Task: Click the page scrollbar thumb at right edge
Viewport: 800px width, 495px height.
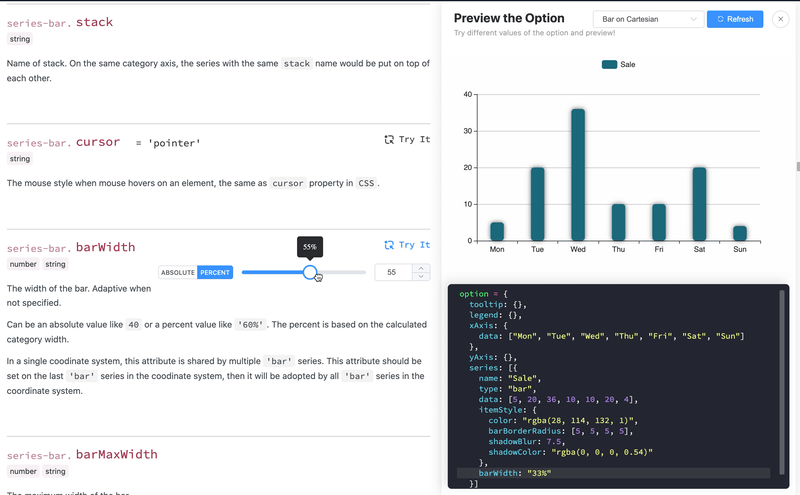Action: [798, 167]
